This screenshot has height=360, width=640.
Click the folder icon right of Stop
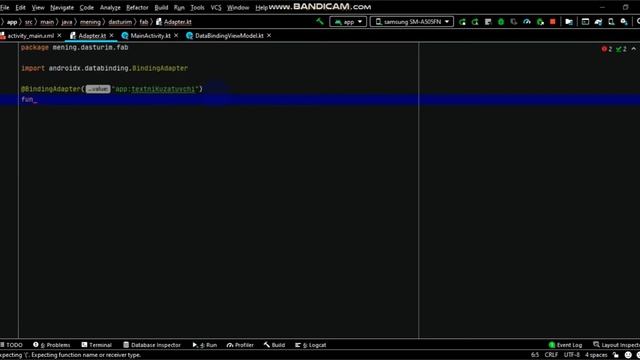tap(569, 22)
